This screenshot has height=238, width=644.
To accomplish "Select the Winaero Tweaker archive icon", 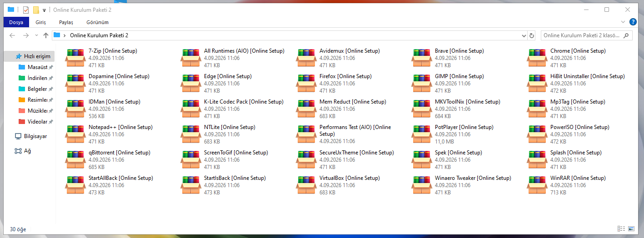I will click(422, 185).
